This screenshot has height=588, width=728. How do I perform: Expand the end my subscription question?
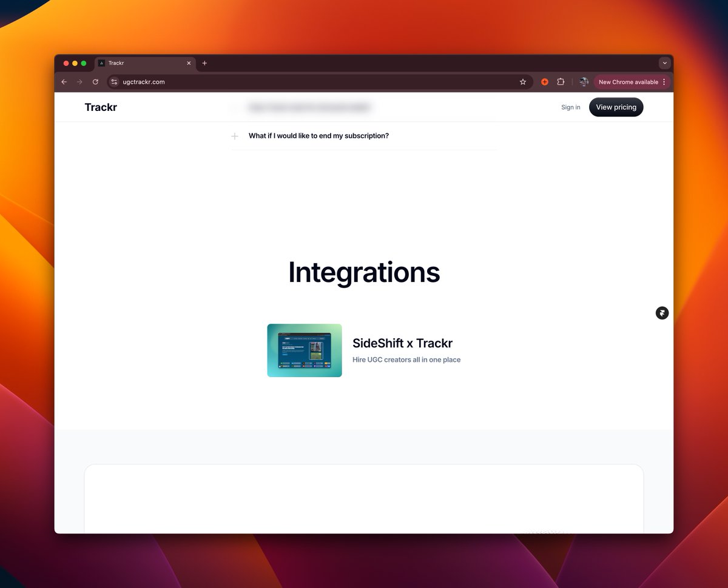point(364,136)
